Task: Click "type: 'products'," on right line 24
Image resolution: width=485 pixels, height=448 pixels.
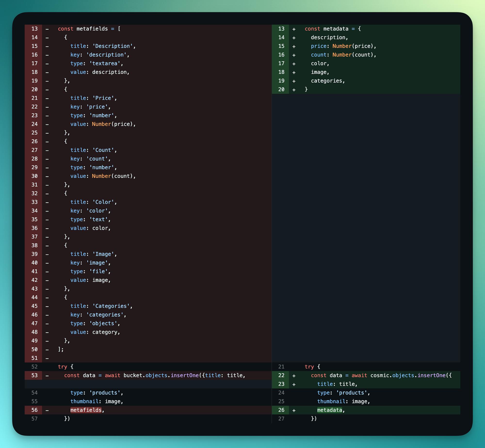Action: tap(344, 393)
